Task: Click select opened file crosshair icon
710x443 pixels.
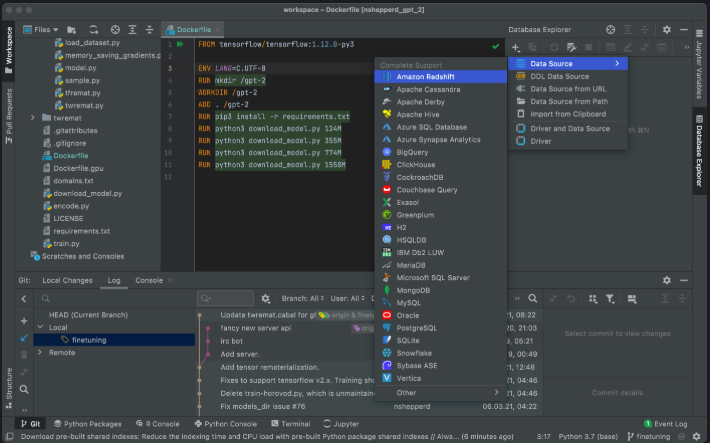Action: (115, 30)
